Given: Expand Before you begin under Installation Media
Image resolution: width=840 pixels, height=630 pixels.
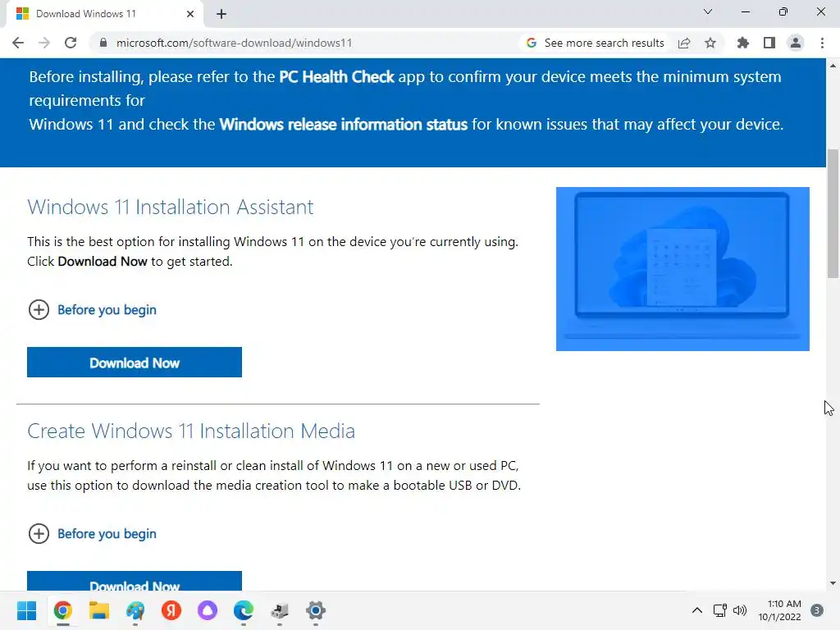Looking at the screenshot, I should 92,533.
